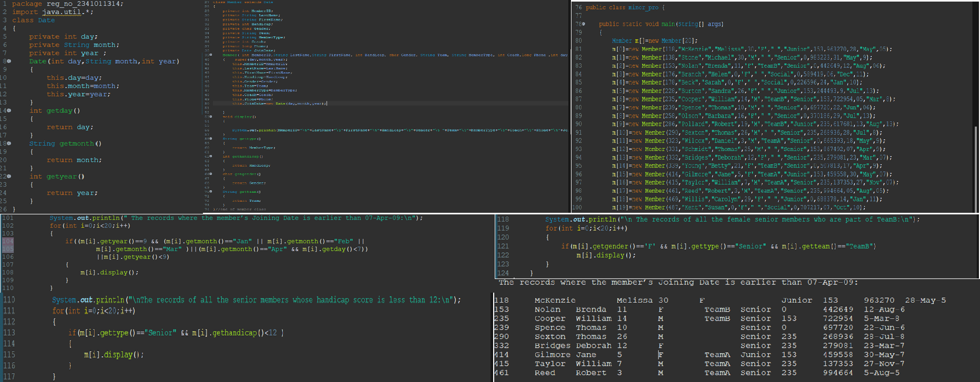Collapse the gethandicap method fold marker
This screenshot has height=382, width=980.
point(211,156)
